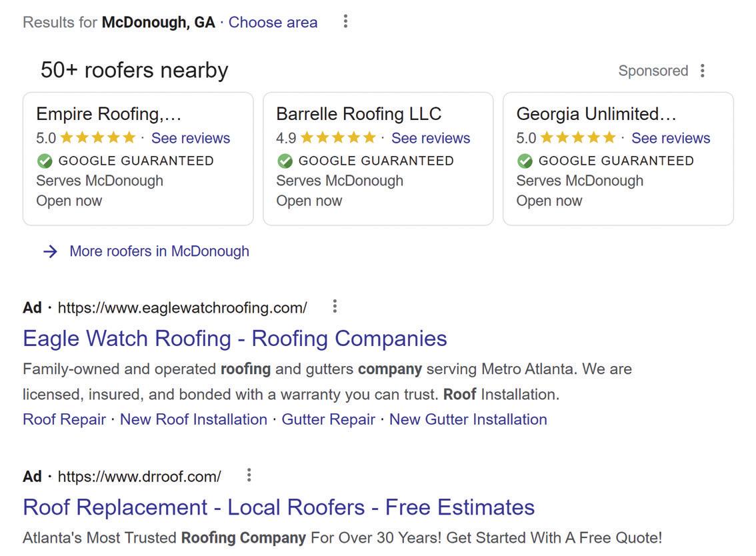The width and height of the screenshot is (756, 556).
Task: Click New Roof Installation sitelink
Action: point(193,419)
